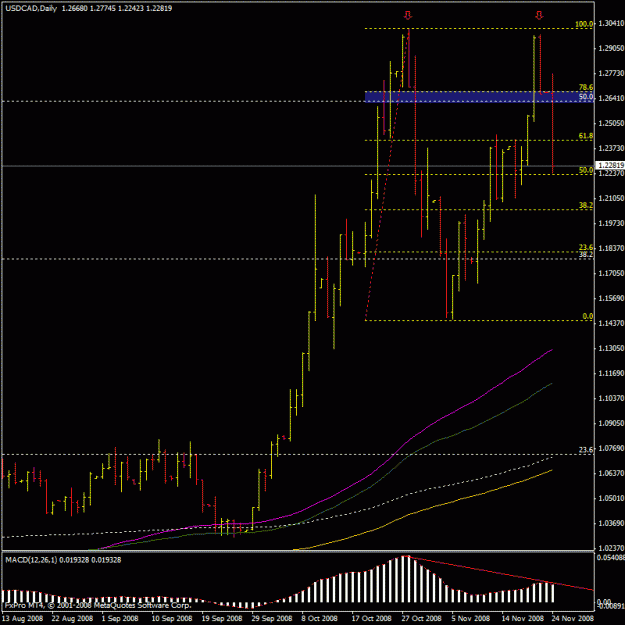Click the 1.29050 price axis label
The height and width of the screenshot is (625, 625).
tap(611, 48)
